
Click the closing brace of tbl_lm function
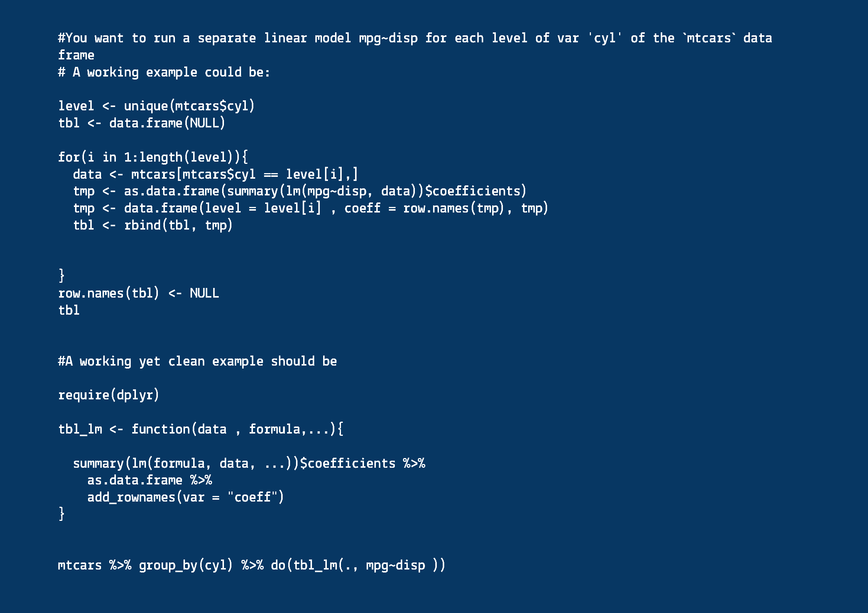[62, 513]
